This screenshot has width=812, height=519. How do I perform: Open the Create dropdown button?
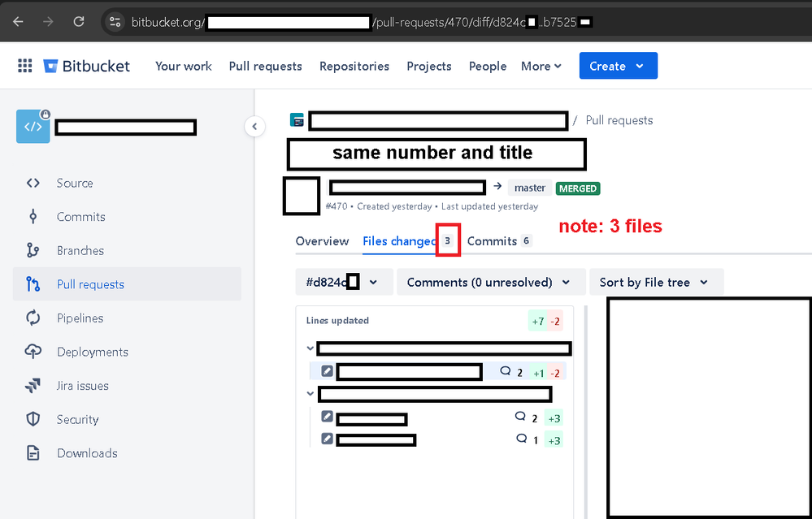[x=619, y=66]
